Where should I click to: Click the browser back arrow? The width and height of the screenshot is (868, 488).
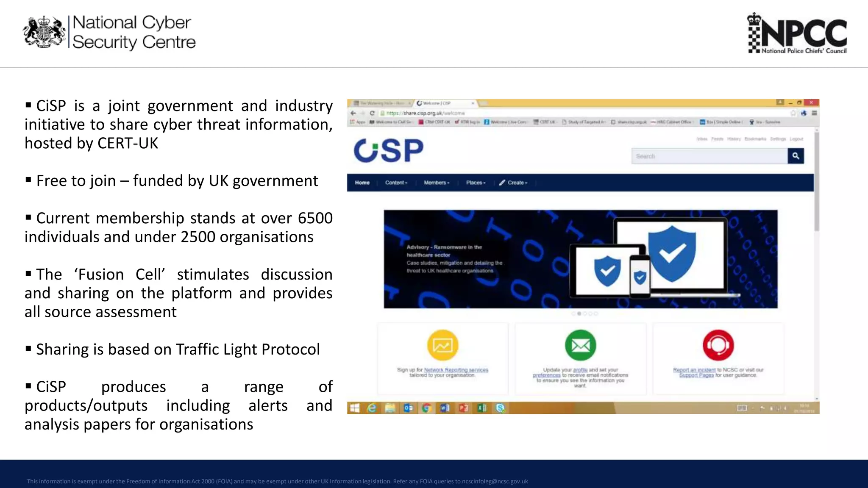tap(353, 113)
